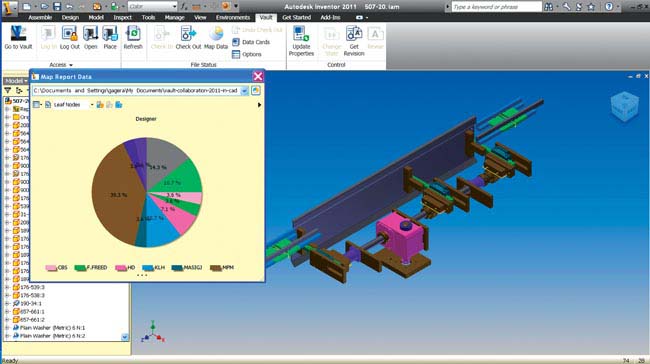Open the Add-Ins ribbon tab
The height and width of the screenshot is (364, 650).
[330, 17]
